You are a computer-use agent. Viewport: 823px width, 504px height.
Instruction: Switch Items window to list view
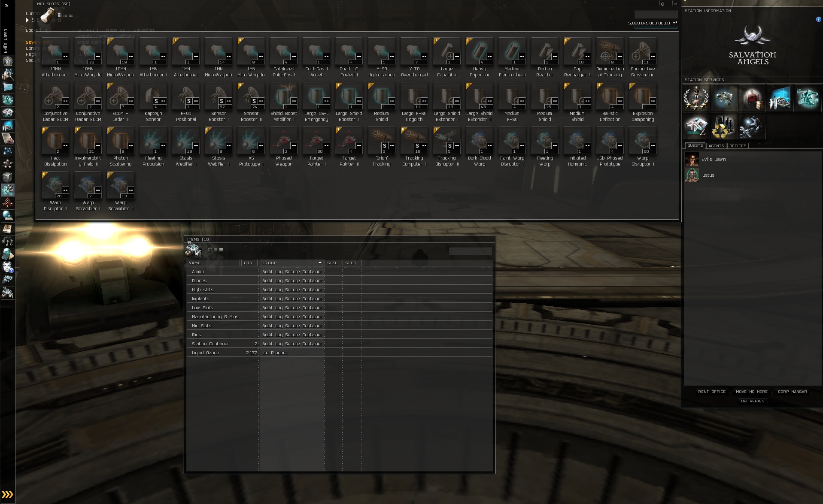(221, 250)
